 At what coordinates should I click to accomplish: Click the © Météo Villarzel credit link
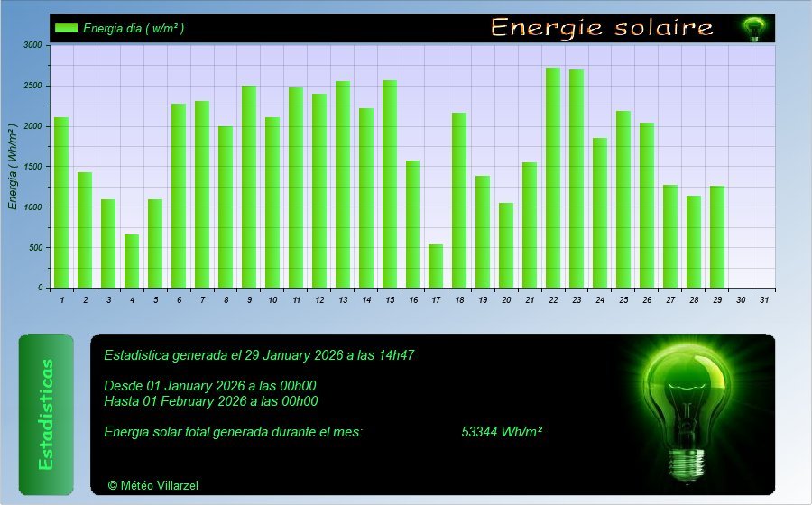(x=152, y=485)
